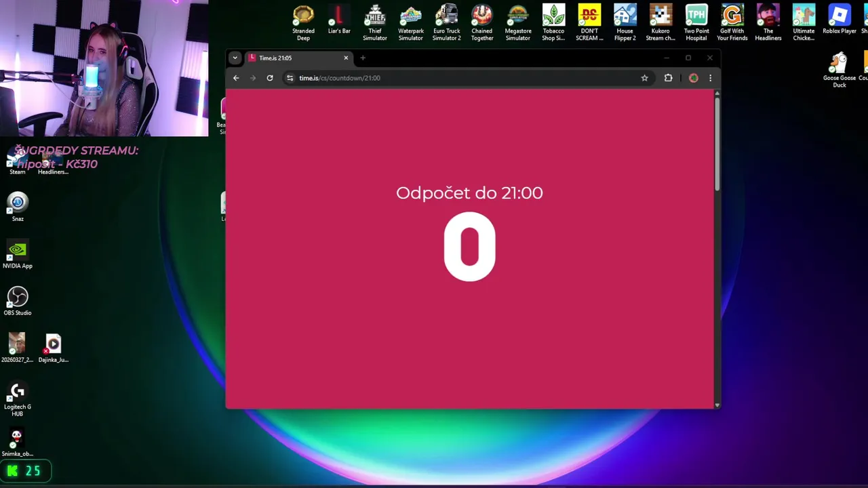Launch Roblox Player shortcut

(840, 19)
